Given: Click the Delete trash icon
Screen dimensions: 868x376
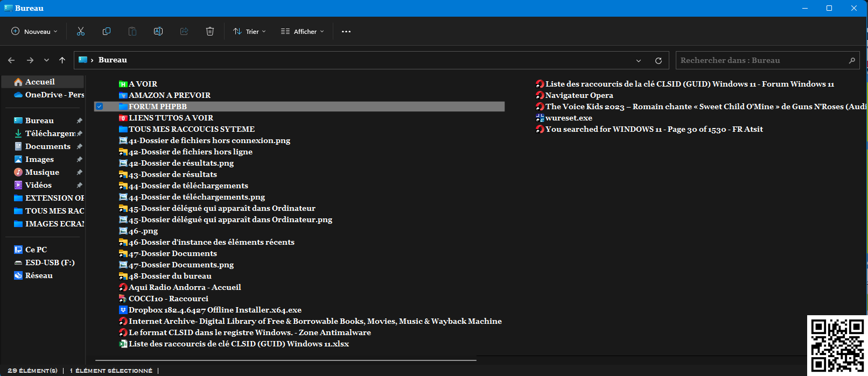Looking at the screenshot, I should click(210, 32).
